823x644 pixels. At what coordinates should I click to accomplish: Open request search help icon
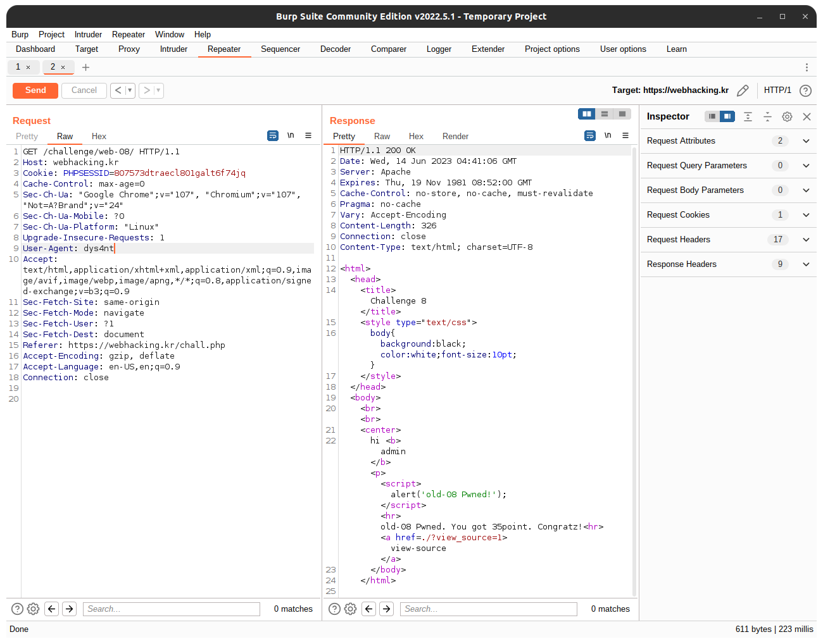(18, 609)
